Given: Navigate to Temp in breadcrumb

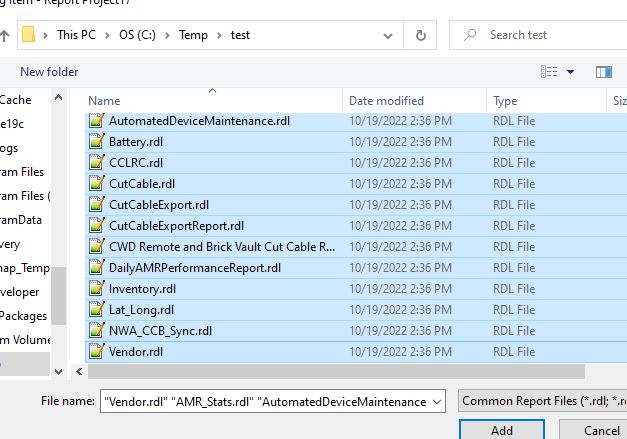Looking at the screenshot, I should 193,35.
